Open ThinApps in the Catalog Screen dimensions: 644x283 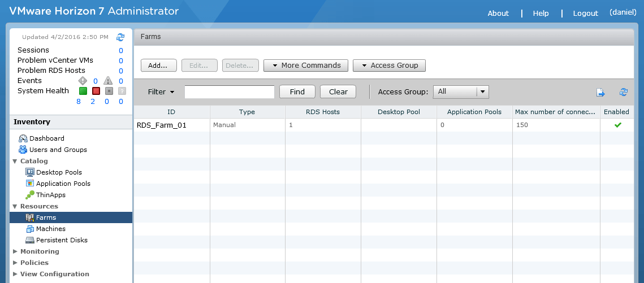point(51,195)
